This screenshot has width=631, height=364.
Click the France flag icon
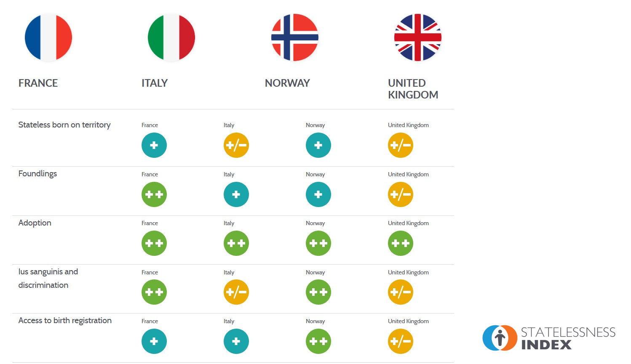click(48, 37)
